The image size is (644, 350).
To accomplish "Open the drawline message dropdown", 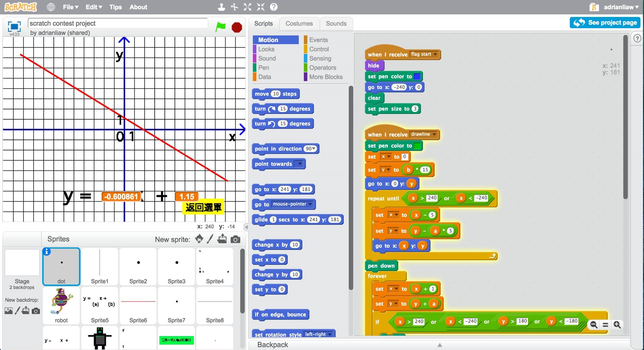I will tap(434, 134).
